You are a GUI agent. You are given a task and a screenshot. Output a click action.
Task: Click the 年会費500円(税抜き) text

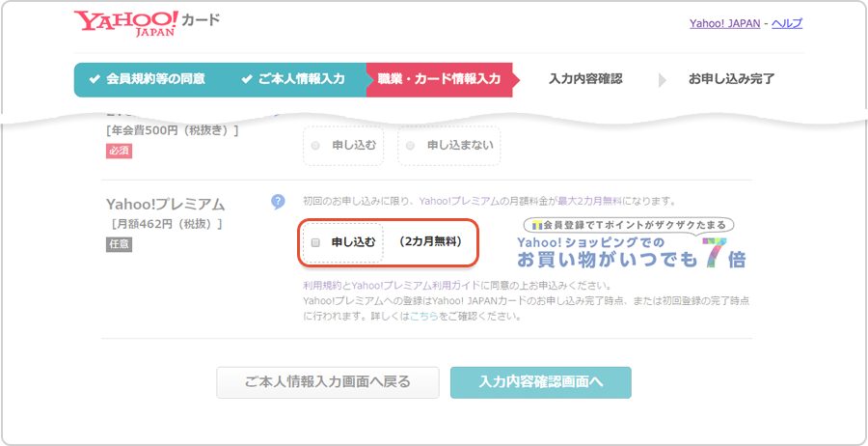173,130
